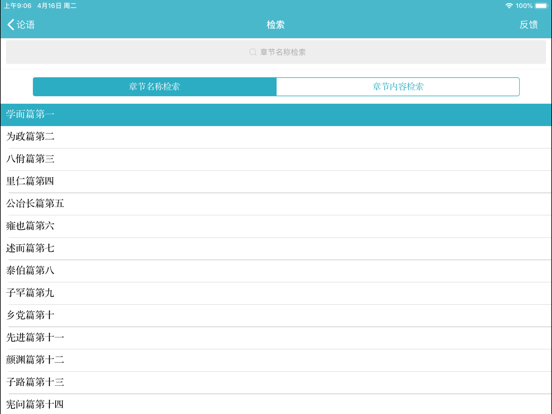Focus the 章节名称检索 search field
The width and height of the screenshot is (552, 414).
(x=276, y=52)
